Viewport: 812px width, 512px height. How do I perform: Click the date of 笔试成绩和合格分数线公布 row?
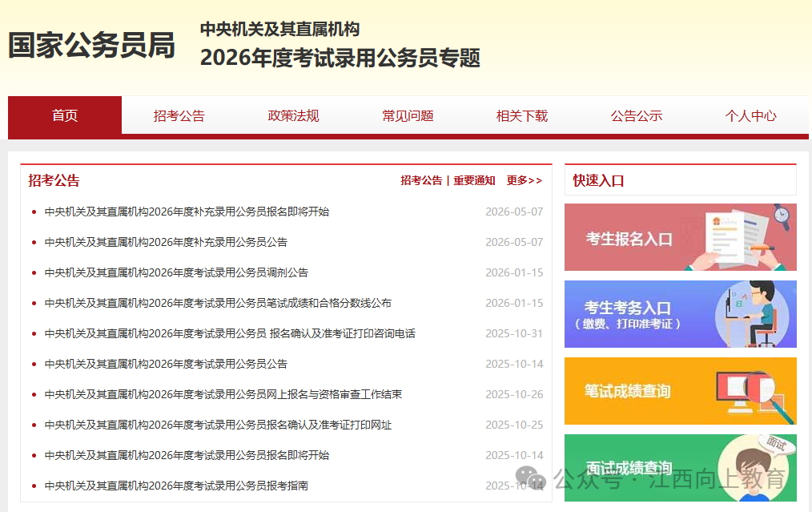514,303
